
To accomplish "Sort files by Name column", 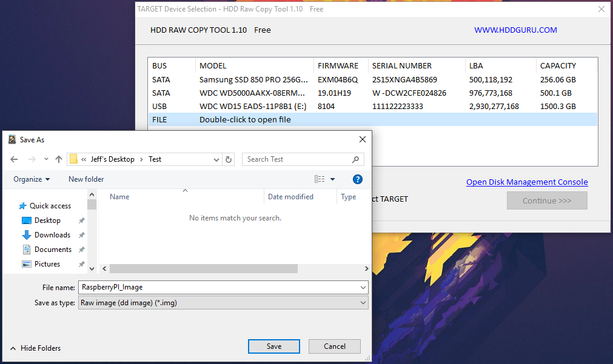I will (119, 197).
